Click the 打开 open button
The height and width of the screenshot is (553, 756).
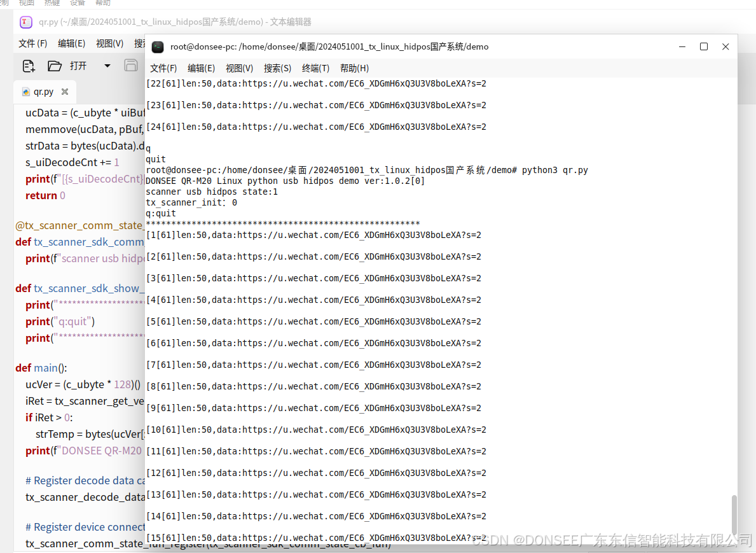click(x=78, y=66)
